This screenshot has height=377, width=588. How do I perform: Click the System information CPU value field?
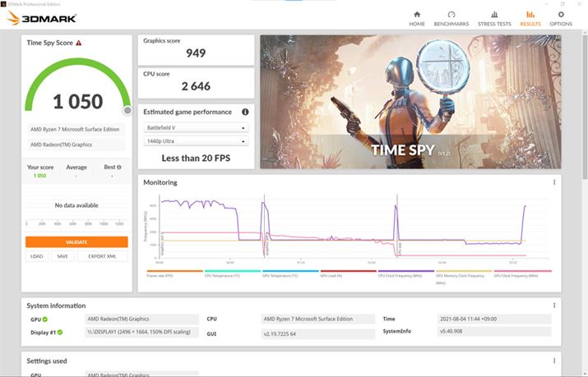point(317,319)
